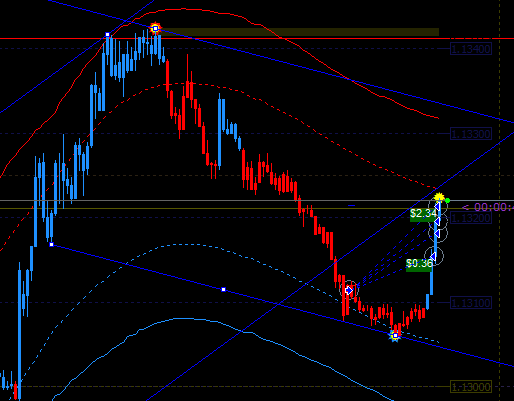Viewport: 514px width, 401px height.
Task: Click the yellow starburst marker at the latest candle
Action: tap(440, 197)
